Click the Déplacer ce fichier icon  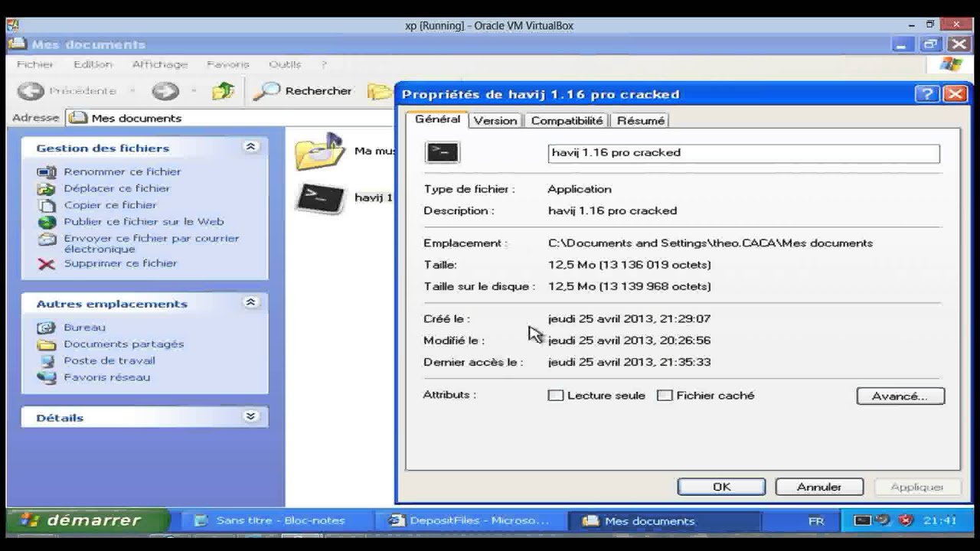(47, 189)
